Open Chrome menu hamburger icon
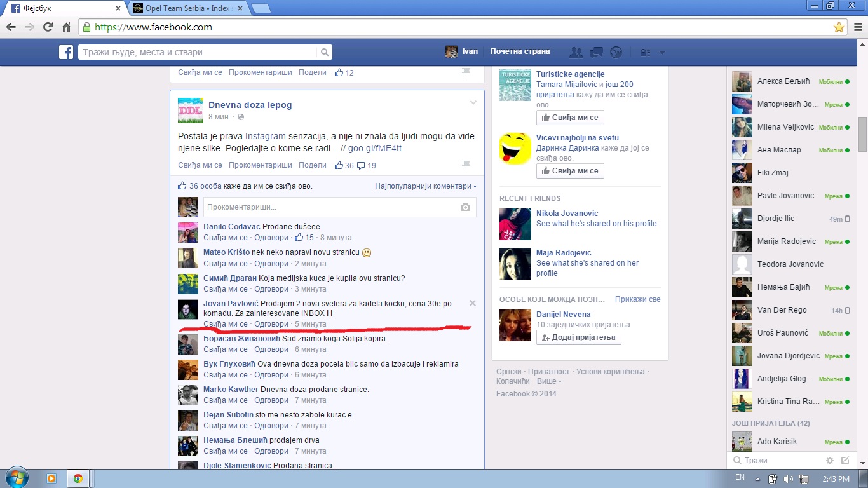The width and height of the screenshot is (868, 488). pyautogui.click(x=857, y=27)
